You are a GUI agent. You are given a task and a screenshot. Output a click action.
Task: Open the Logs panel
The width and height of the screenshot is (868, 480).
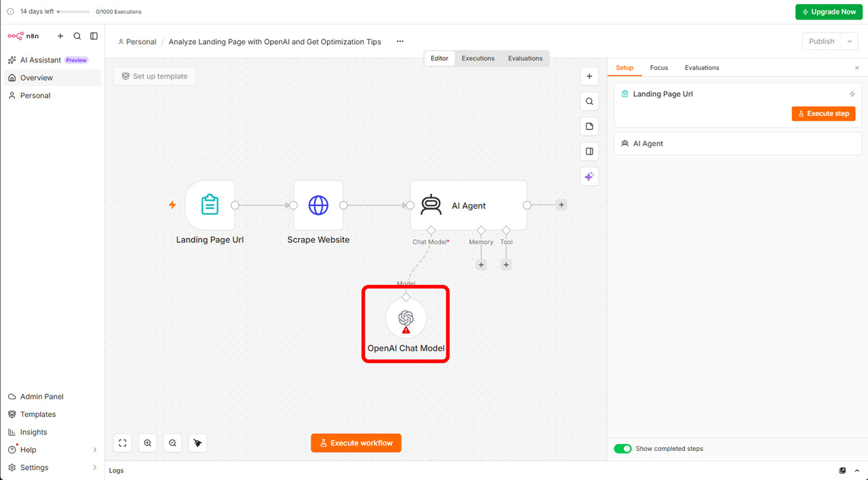point(117,471)
